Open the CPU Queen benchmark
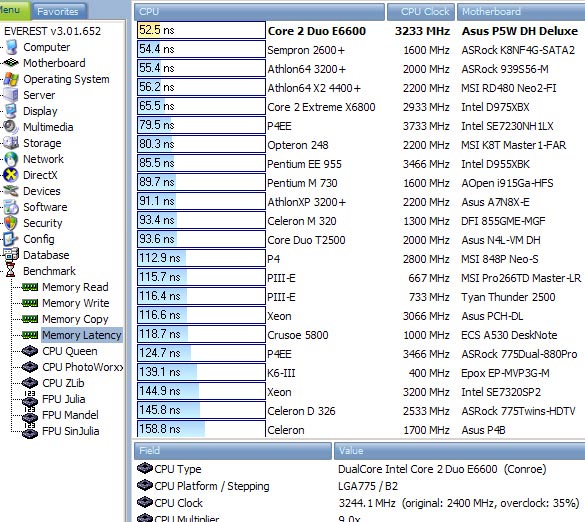This screenshot has height=522, width=585. [x=70, y=351]
